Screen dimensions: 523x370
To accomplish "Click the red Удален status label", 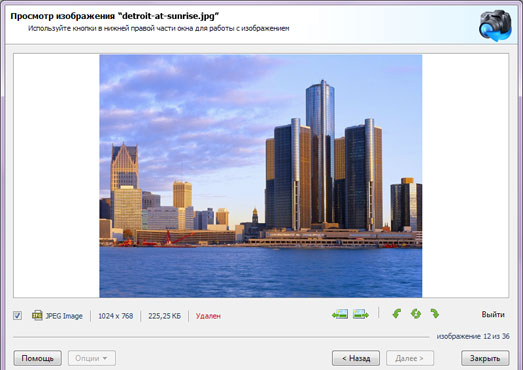I will [x=208, y=316].
